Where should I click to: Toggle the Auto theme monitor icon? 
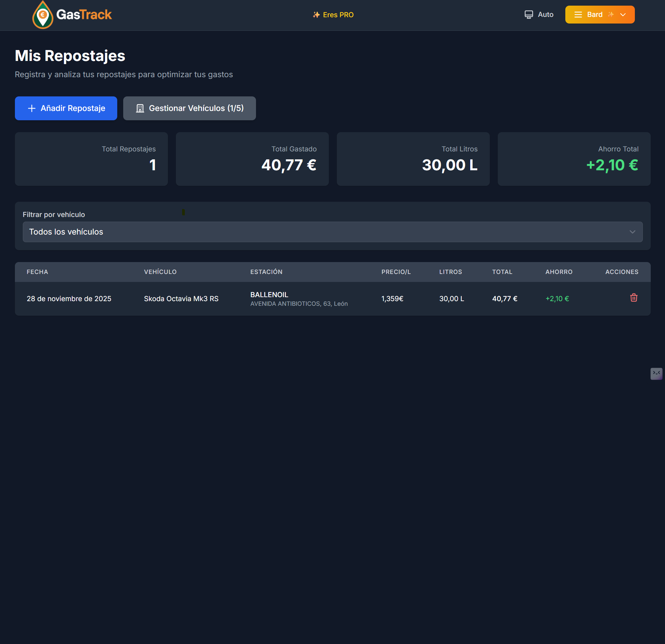[x=529, y=15]
